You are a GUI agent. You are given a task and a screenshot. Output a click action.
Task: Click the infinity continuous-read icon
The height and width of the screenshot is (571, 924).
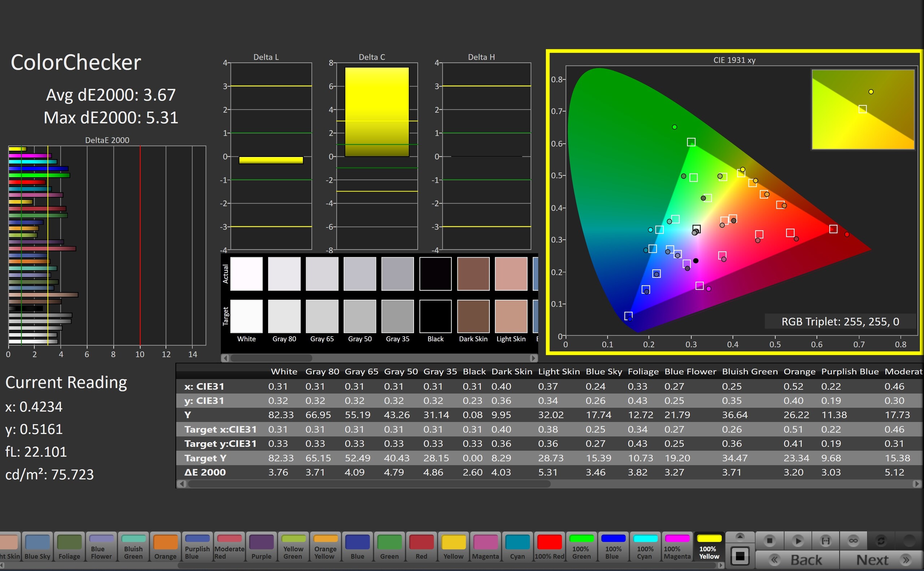[x=853, y=541]
